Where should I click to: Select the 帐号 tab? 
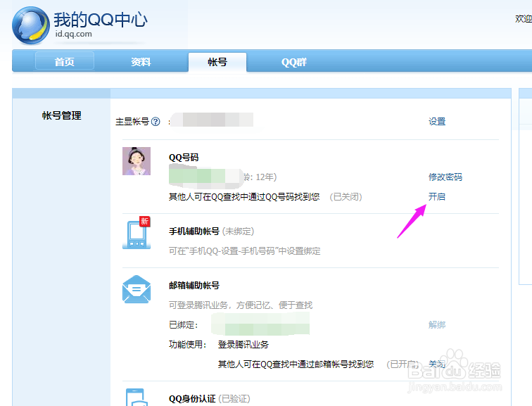217,62
